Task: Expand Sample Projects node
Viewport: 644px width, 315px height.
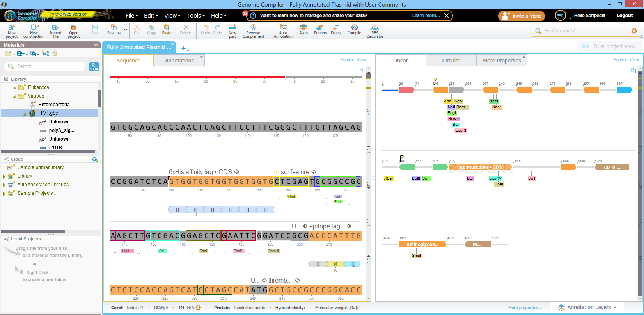Action: coord(4,194)
